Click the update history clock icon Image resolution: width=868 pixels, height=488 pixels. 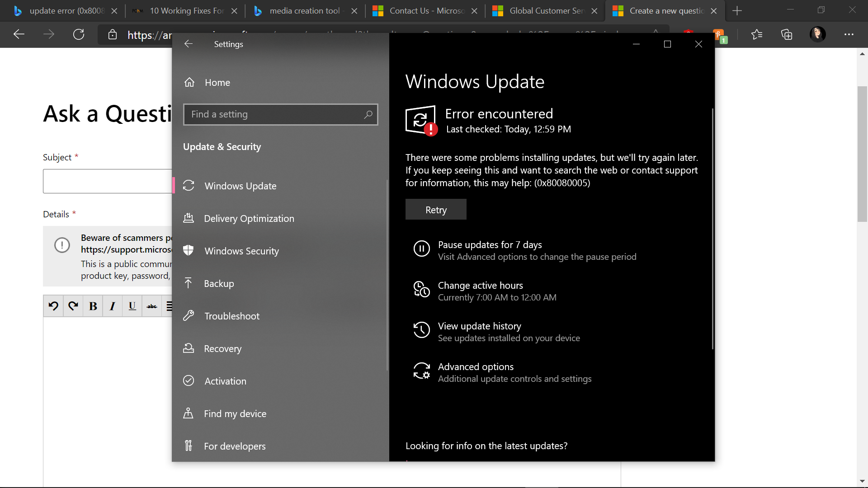(x=421, y=330)
